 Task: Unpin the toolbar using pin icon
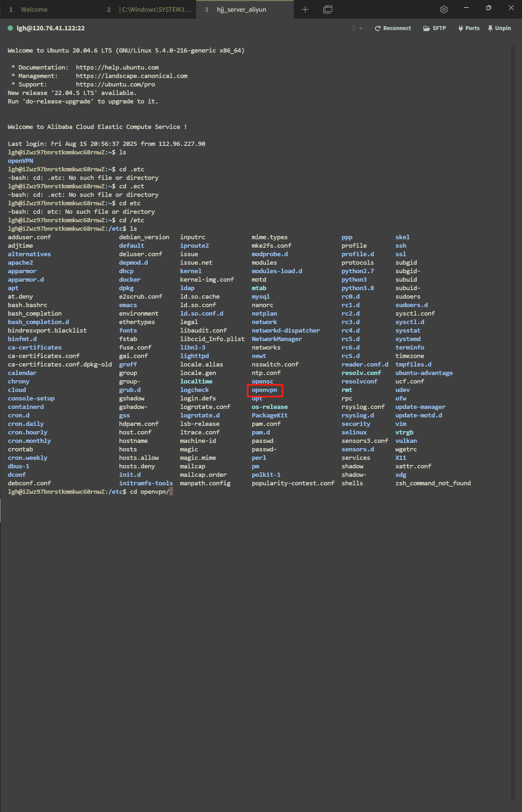click(x=490, y=28)
